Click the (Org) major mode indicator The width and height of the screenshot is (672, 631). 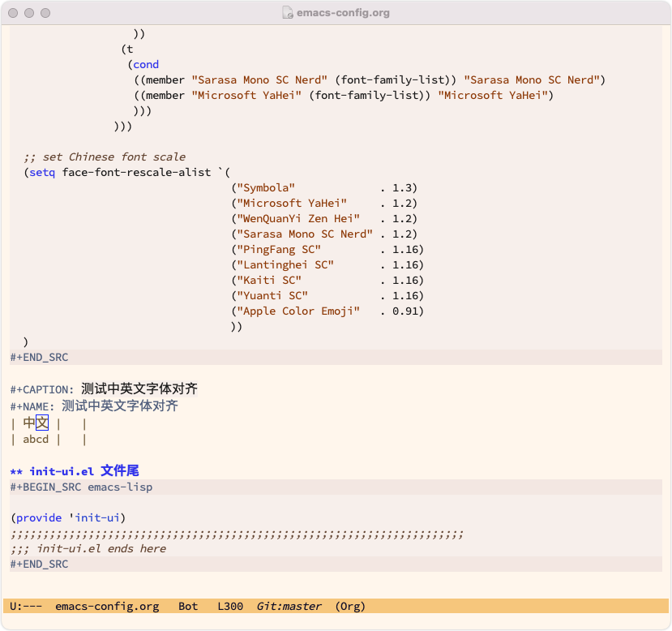pos(350,606)
